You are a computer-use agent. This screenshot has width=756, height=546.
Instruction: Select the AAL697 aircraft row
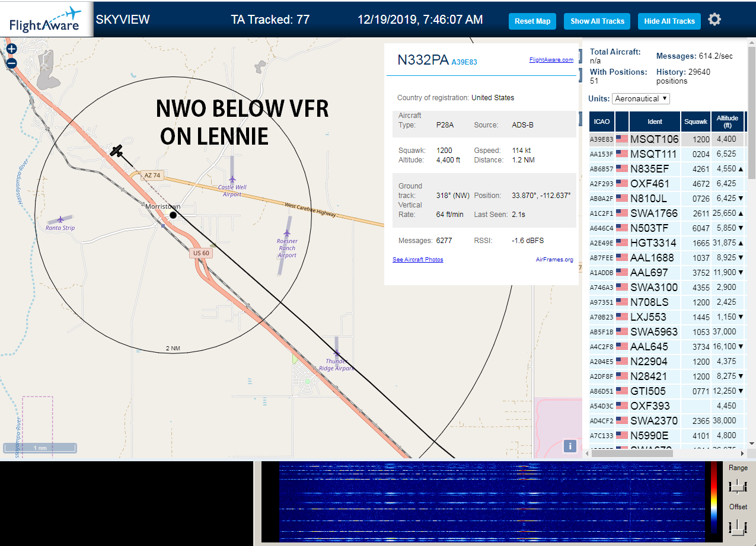[667, 273]
